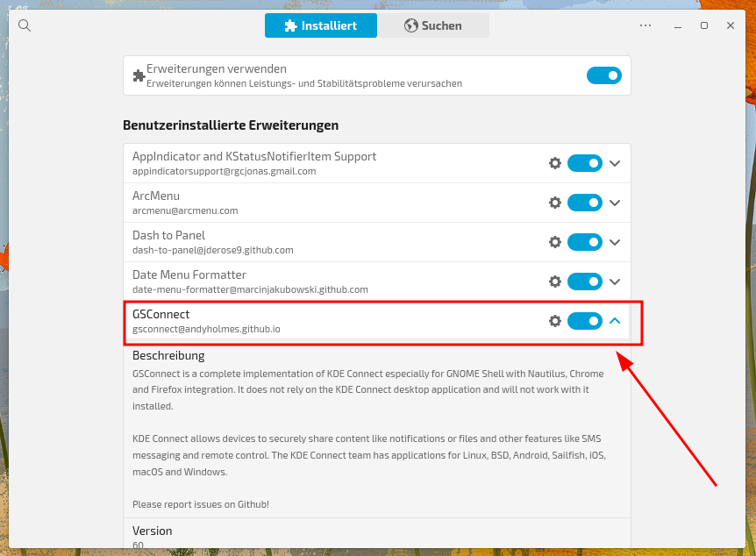Select the Dash to Panel row title

(168, 235)
